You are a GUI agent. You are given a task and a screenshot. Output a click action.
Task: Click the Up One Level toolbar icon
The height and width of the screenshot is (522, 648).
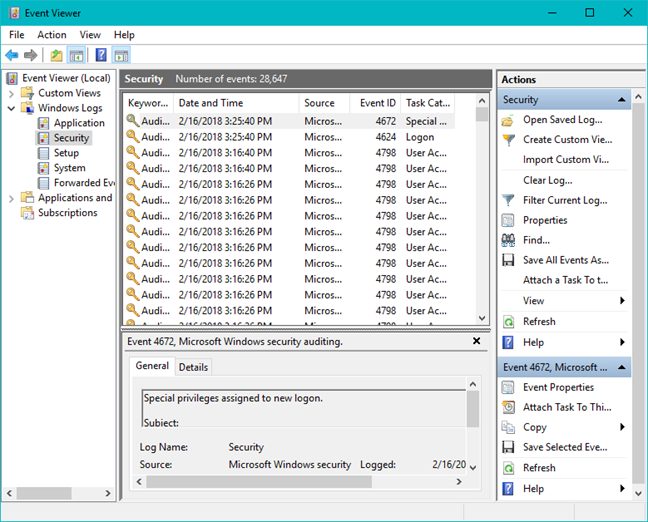(56, 55)
